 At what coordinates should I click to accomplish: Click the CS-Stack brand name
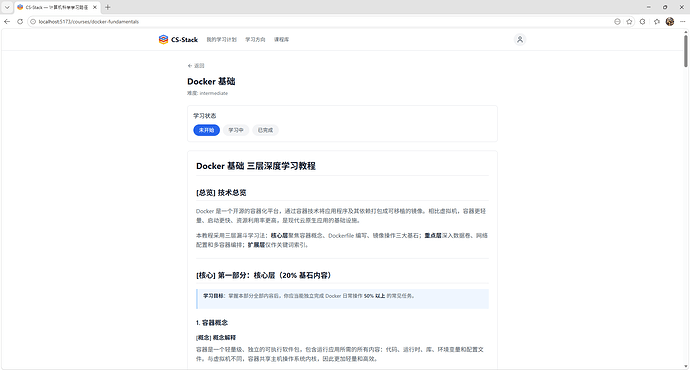tap(184, 40)
